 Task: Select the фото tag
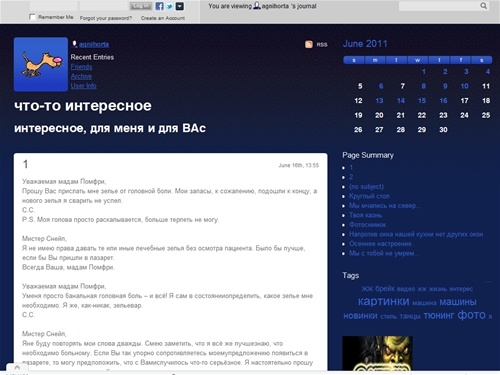(x=471, y=315)
